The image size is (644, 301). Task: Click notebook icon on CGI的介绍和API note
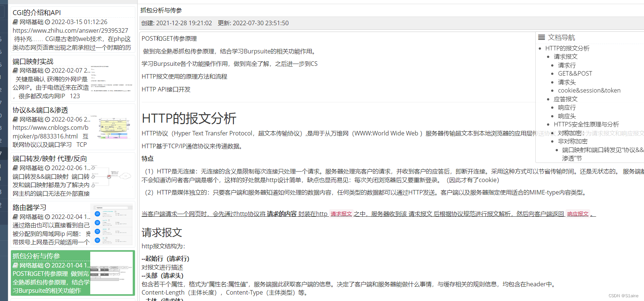pos(15,22)
